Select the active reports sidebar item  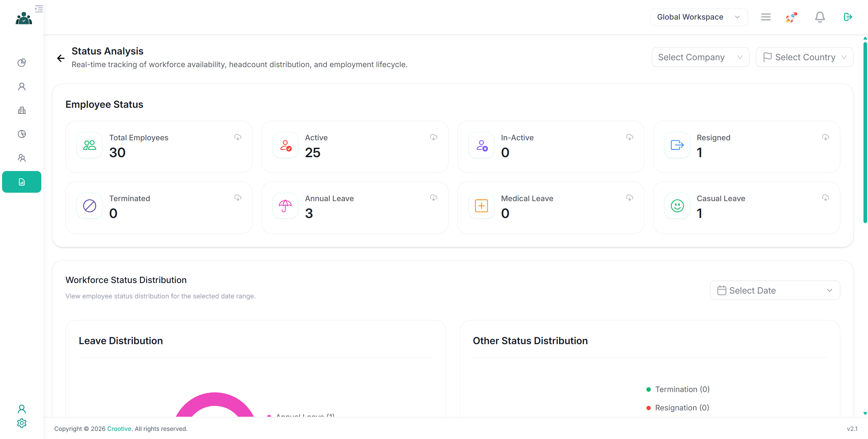pos(22,182)
